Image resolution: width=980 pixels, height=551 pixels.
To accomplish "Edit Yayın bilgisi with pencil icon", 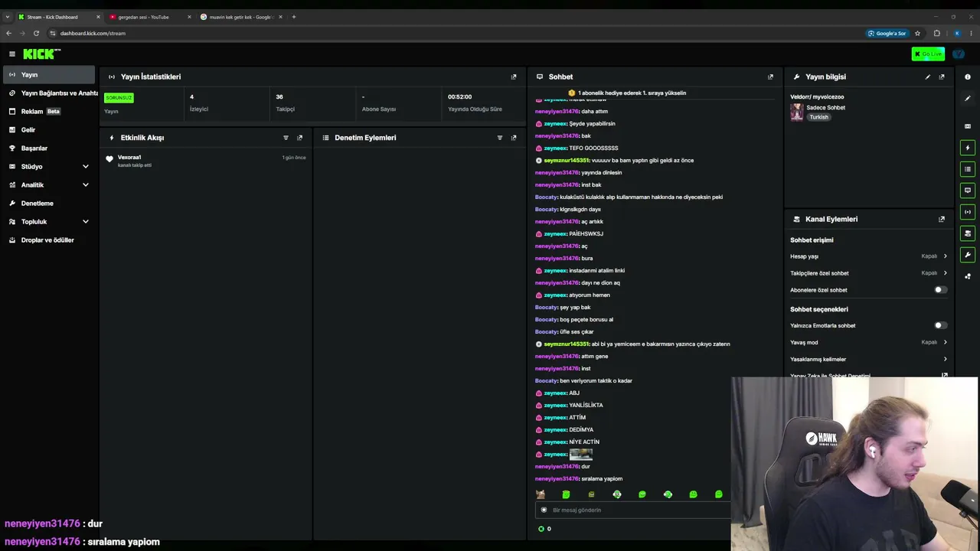I will point(928,77).
